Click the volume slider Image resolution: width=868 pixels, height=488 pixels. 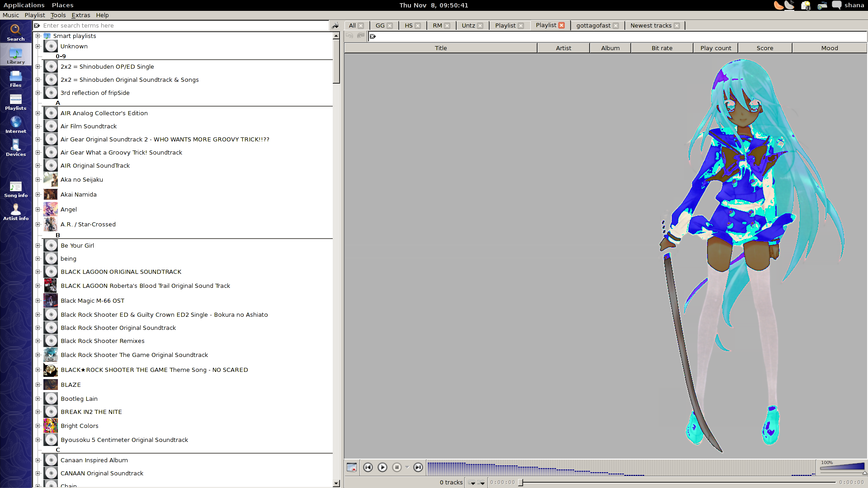842,467
